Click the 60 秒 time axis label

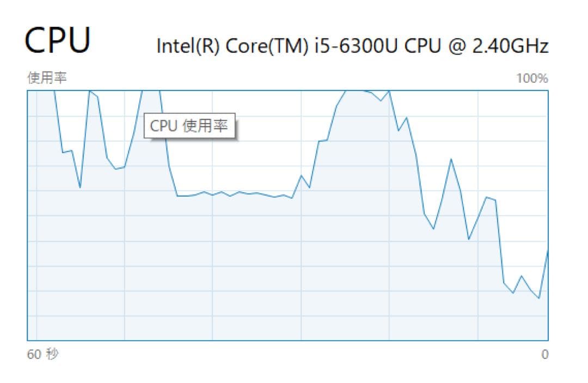(x=39, y=354)
